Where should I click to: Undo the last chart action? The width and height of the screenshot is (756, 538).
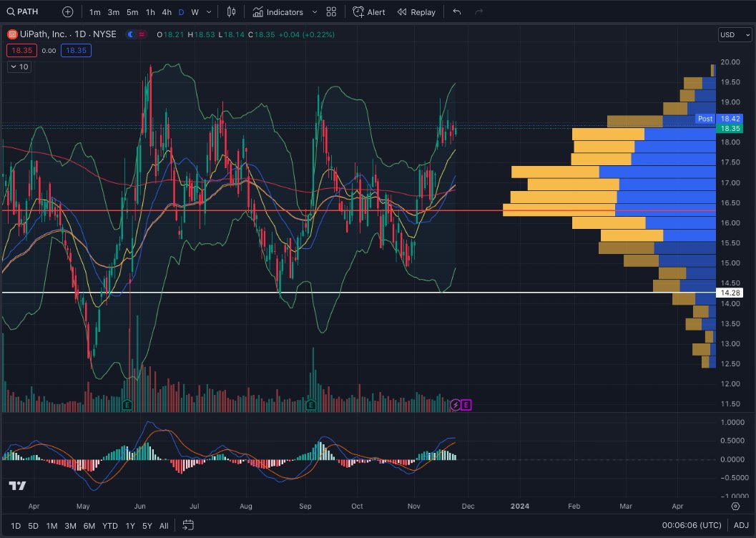[456, 12]
